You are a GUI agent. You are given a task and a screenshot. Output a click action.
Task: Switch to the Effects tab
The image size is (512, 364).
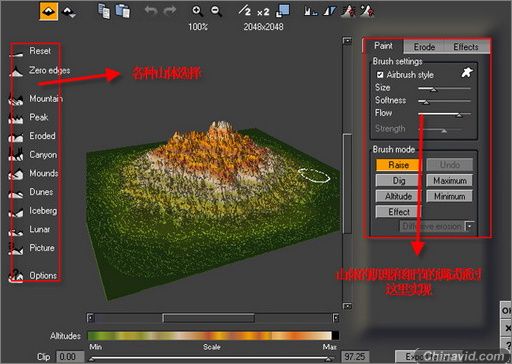466,47
